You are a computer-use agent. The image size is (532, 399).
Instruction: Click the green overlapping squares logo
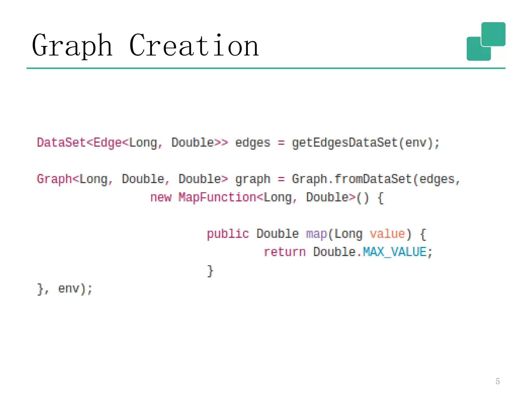[486, 41]
